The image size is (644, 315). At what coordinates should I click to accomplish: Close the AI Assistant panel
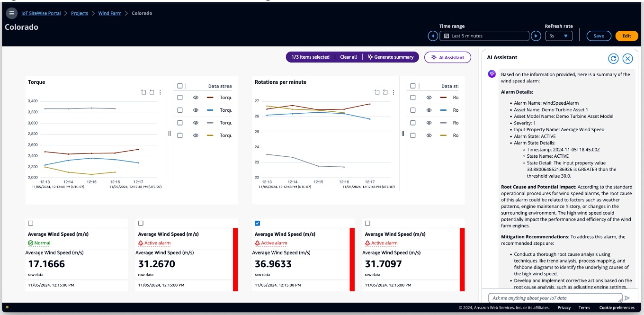point(627,58)
